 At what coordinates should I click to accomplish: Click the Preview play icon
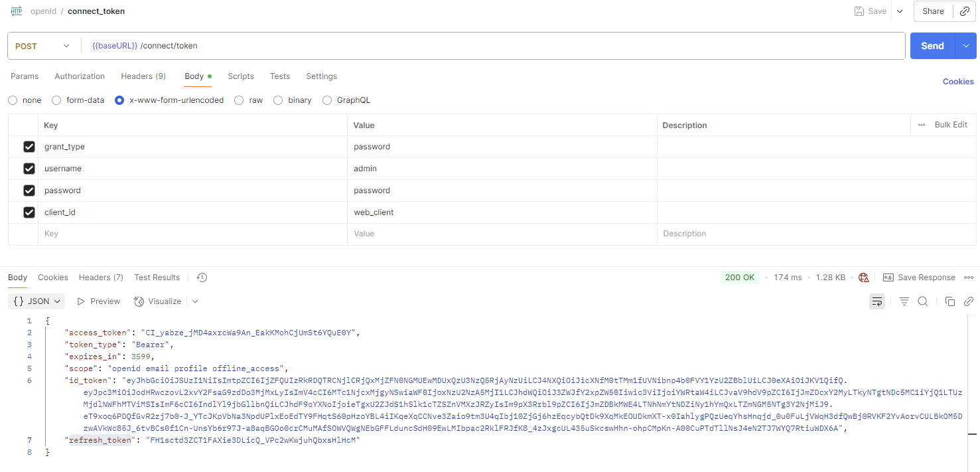point(81,301)
